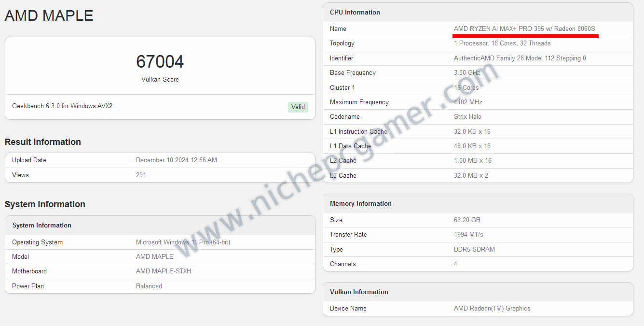Click the topology value with 16 Cores
Viewport: 644px width, 326px height.
click(x=502, y=43)
